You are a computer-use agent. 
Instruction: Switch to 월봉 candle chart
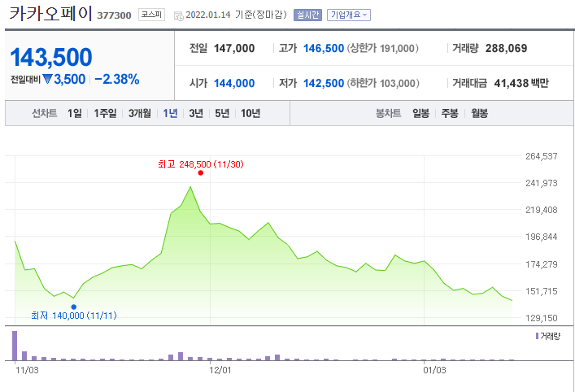(479, 113)
